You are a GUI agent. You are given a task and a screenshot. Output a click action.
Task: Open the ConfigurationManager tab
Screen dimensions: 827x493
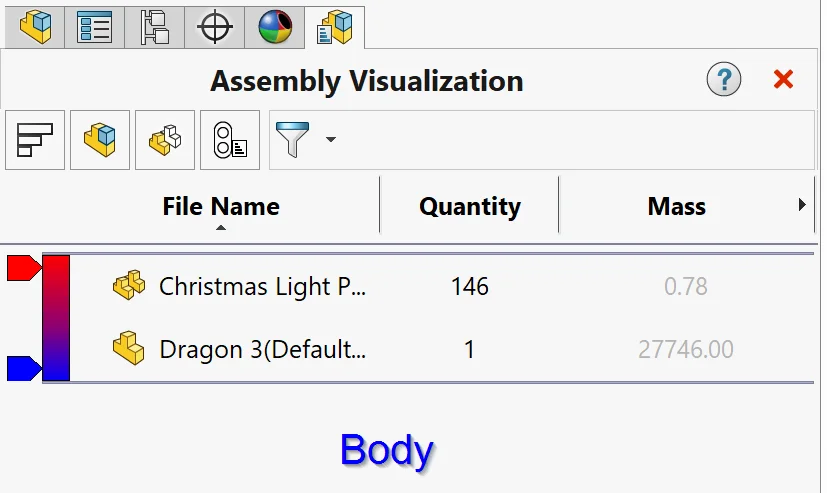155,27
